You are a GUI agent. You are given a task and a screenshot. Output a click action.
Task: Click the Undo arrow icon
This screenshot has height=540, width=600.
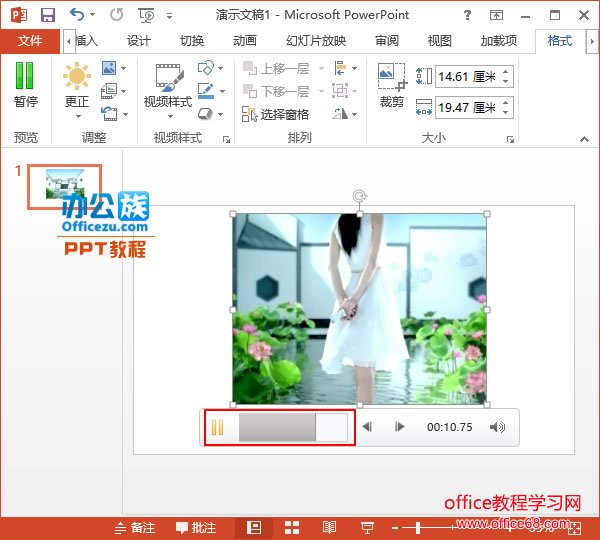click(77, 15)
